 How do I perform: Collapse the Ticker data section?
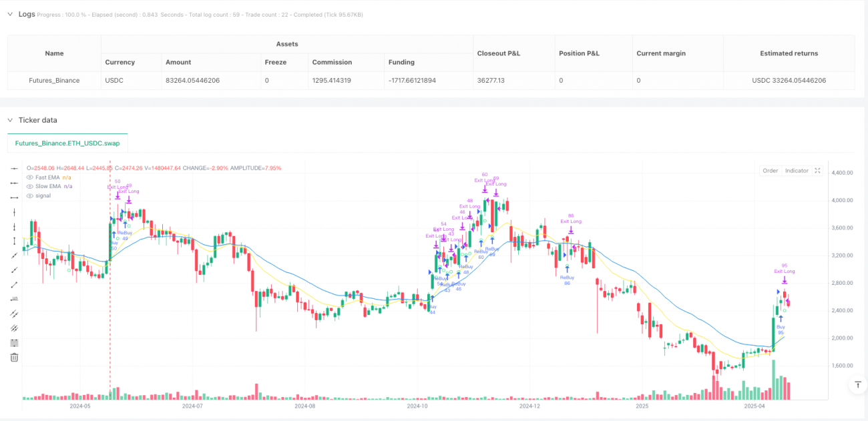coord(9,120)
